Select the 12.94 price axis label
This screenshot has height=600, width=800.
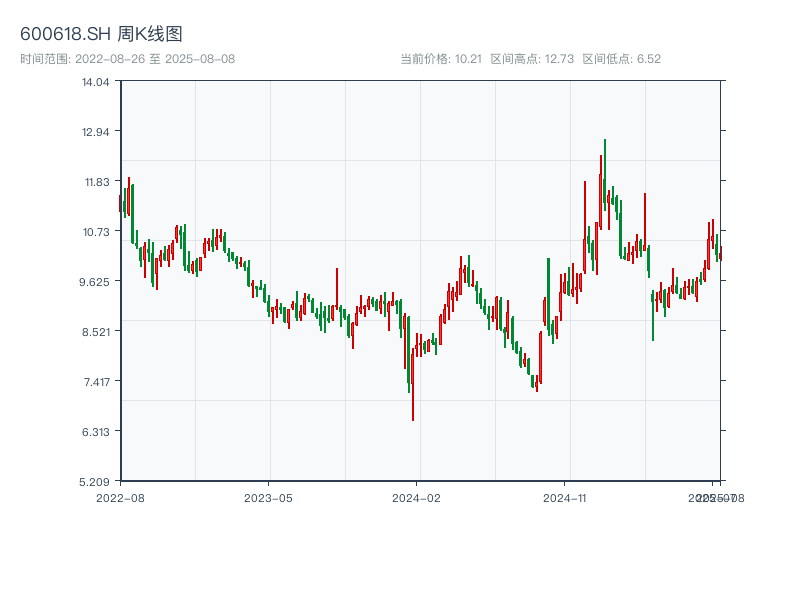pyautogui.click(x=96, y=132)
